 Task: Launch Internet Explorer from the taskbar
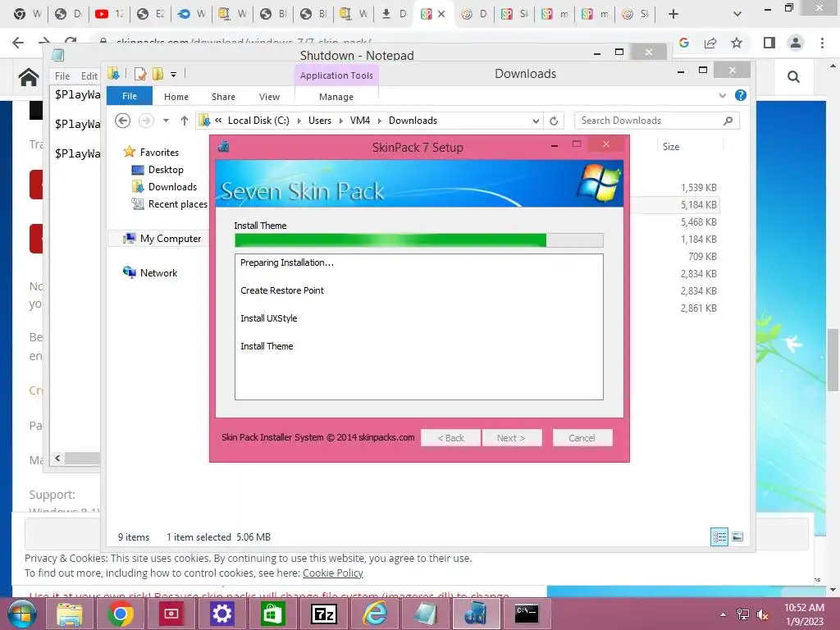[374, 614]
